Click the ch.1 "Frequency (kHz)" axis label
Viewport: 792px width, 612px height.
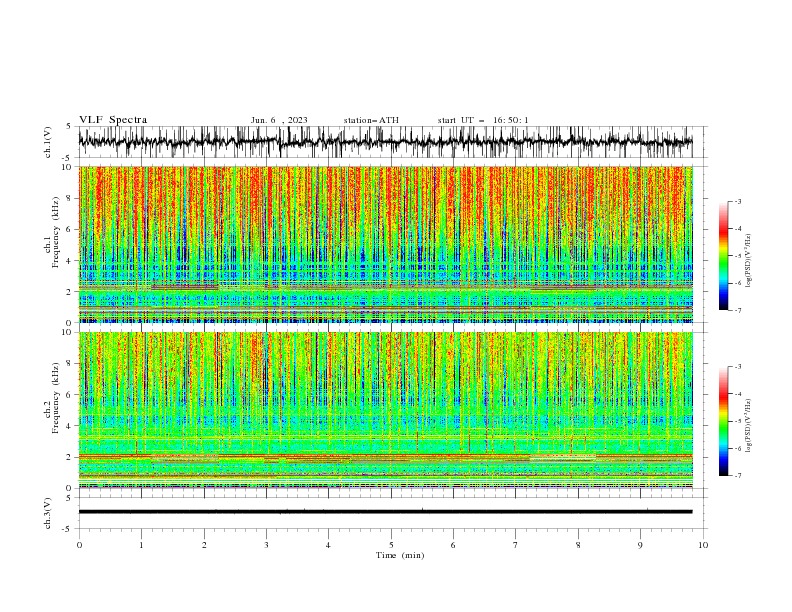tap(56, 233)
